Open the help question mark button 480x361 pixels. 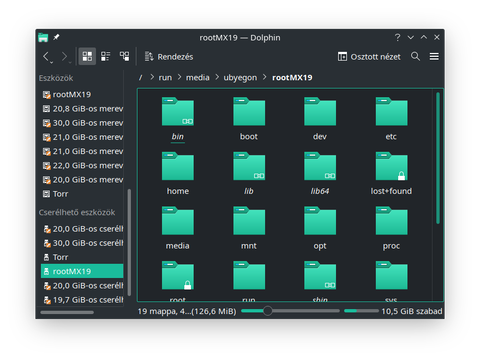[397, 37]
